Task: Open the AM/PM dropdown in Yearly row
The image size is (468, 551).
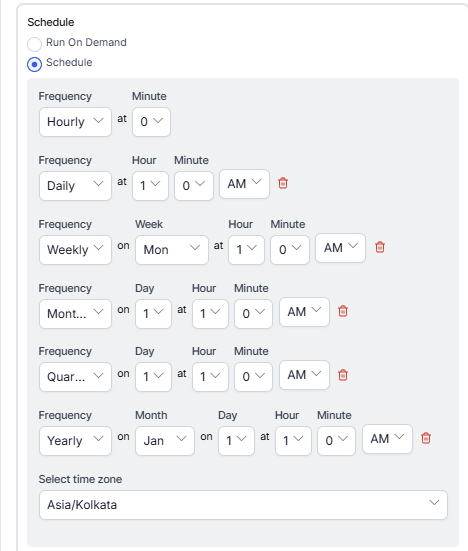Action: coord(387,439)
